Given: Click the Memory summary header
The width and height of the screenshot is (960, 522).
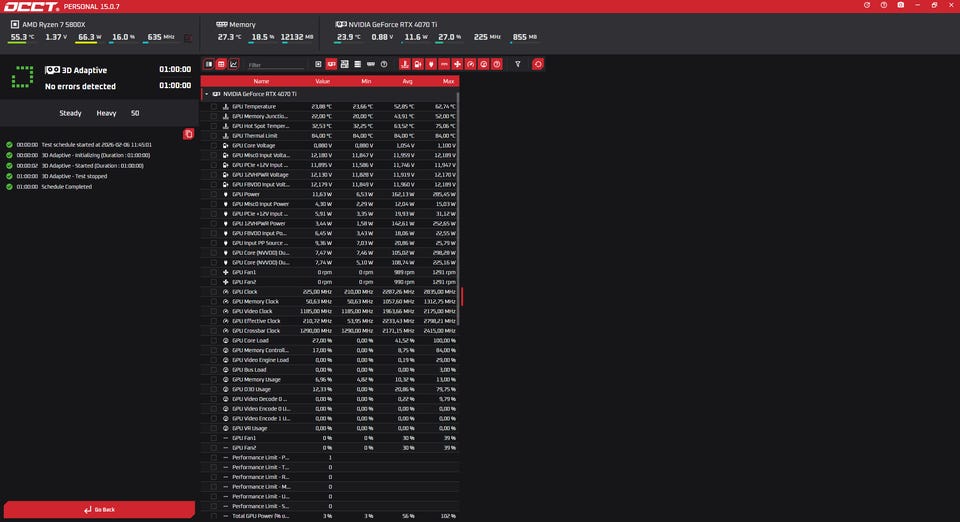Looking at the screenshot, I should coord(236,24).
